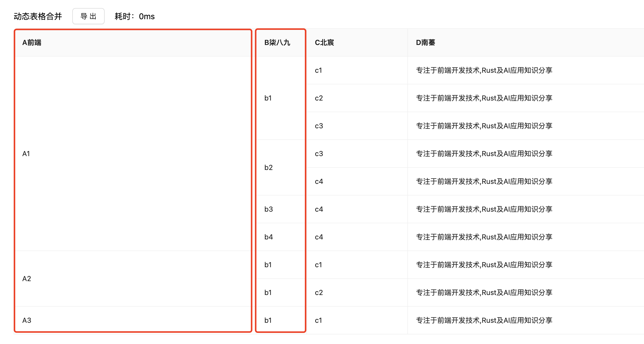Image resolution: width=644 pixels, height=344 pixels.
Task: Click the 动态表格合并 title text
Action: coord(38,16)
